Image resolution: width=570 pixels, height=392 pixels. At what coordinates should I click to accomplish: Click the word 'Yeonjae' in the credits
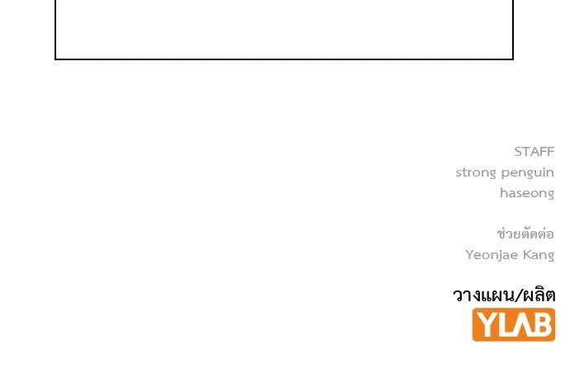coord(492,254)
